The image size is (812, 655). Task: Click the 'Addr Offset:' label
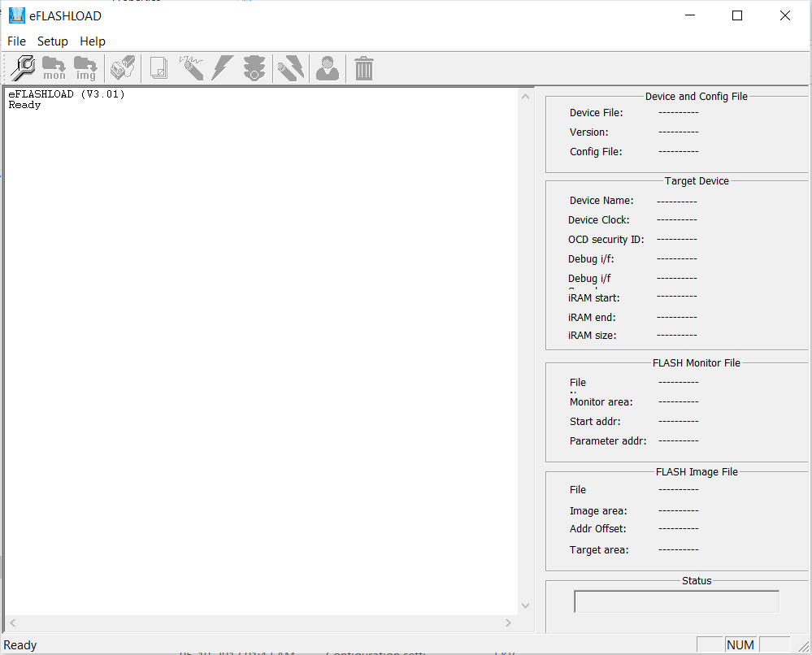(597, 529)
